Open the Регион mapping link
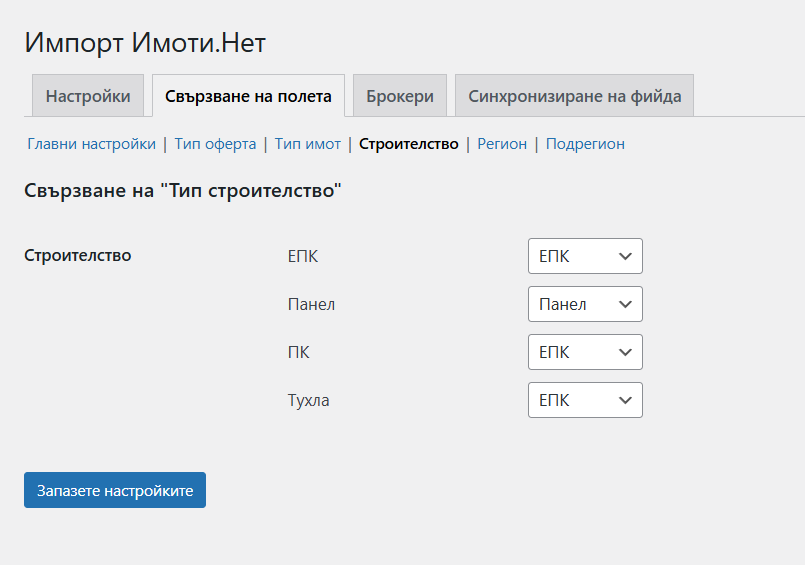 (x=502, y=144)
